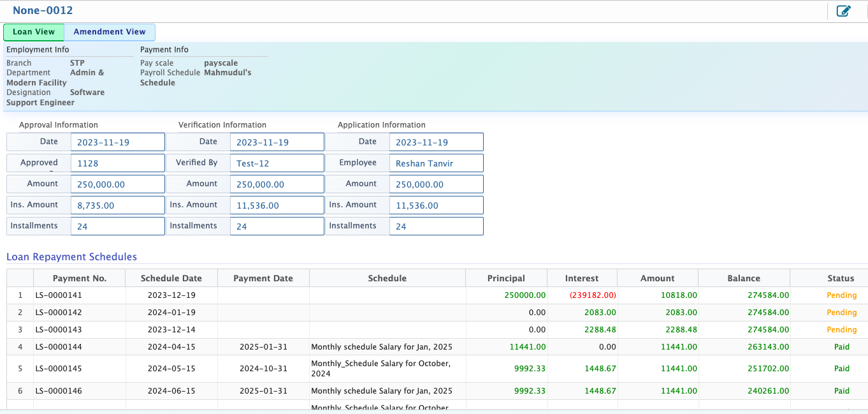Click the Application Amount 250,000.00 field

point(436,184)
